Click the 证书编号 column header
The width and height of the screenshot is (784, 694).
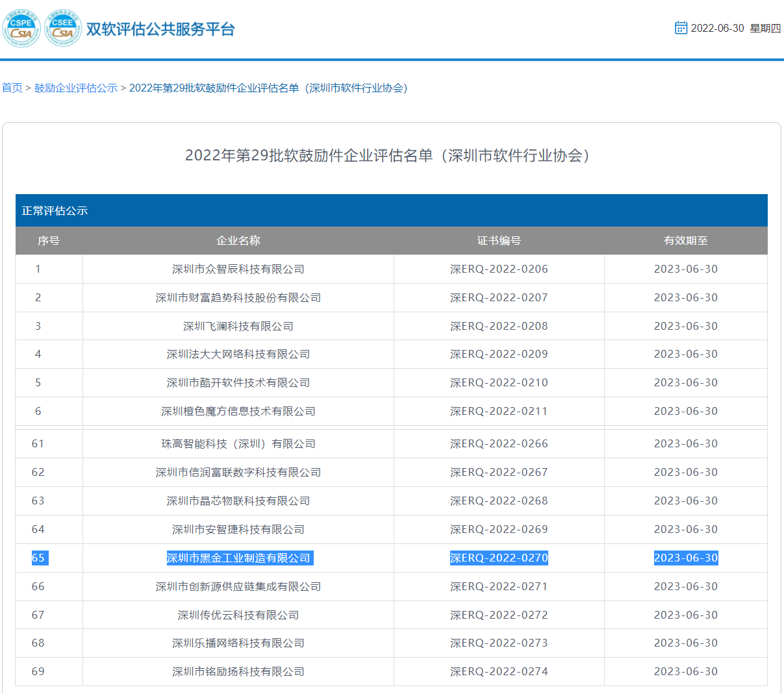[x=499, y=240]
